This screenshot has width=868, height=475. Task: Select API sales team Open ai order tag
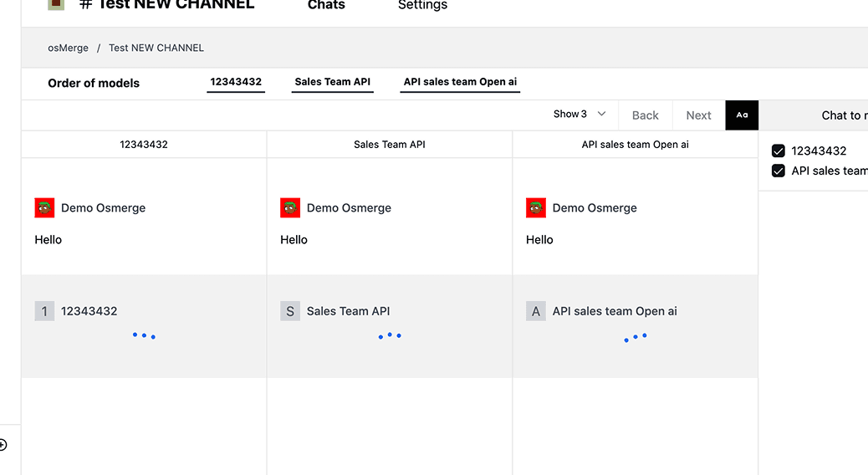(460, 82)
